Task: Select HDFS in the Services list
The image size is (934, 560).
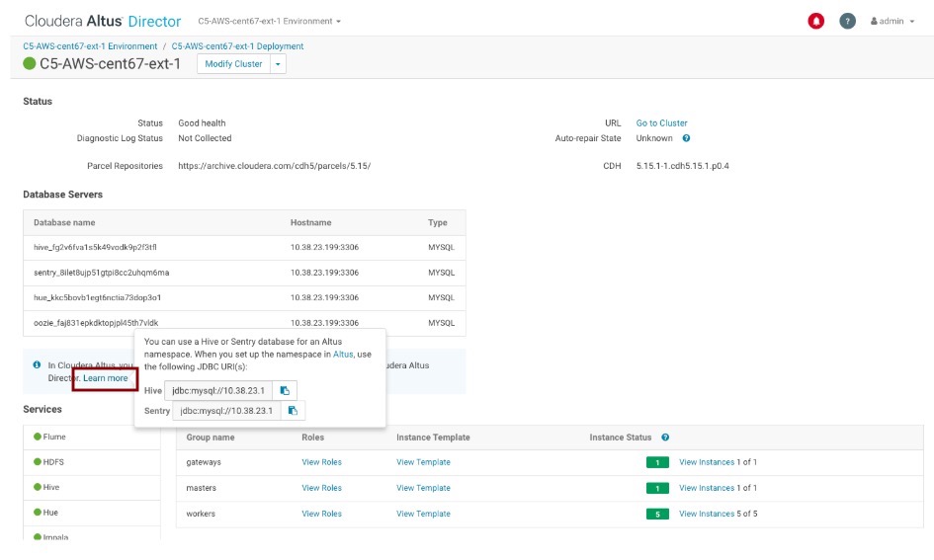Action: pos(54,462)
